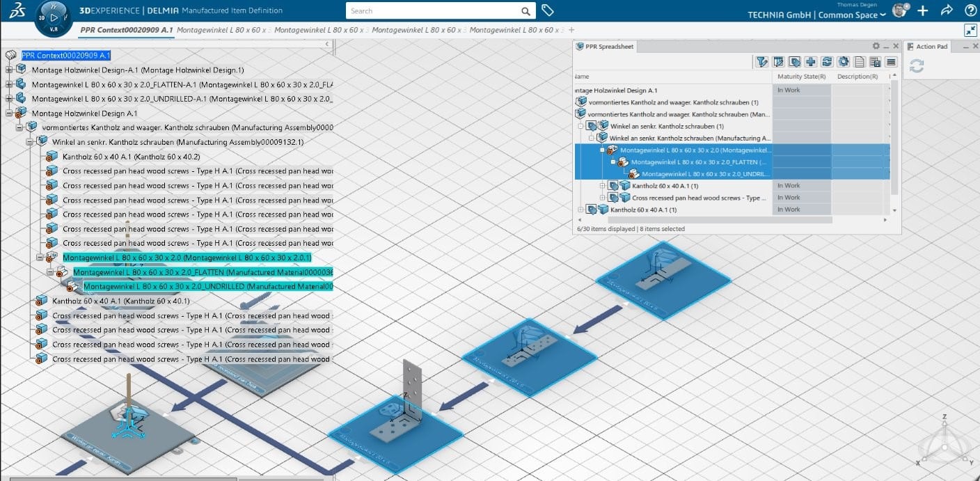
Task: Click scroll-right arrow in PPR Spreadsheet
Action: click(x=887, y=220)
